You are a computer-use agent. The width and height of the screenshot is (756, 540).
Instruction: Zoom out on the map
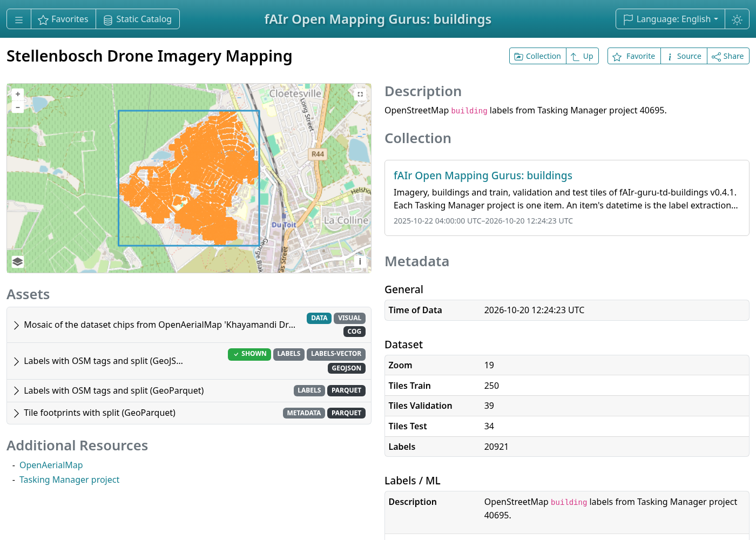(x=18, y=107)
